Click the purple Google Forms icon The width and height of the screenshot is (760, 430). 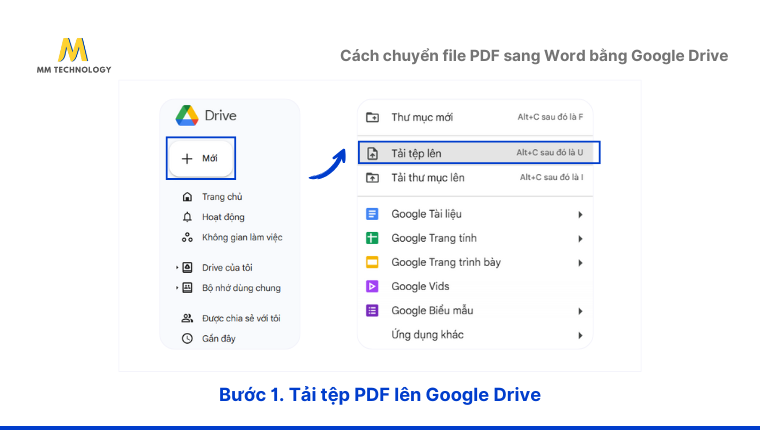[x=372, y=310]
